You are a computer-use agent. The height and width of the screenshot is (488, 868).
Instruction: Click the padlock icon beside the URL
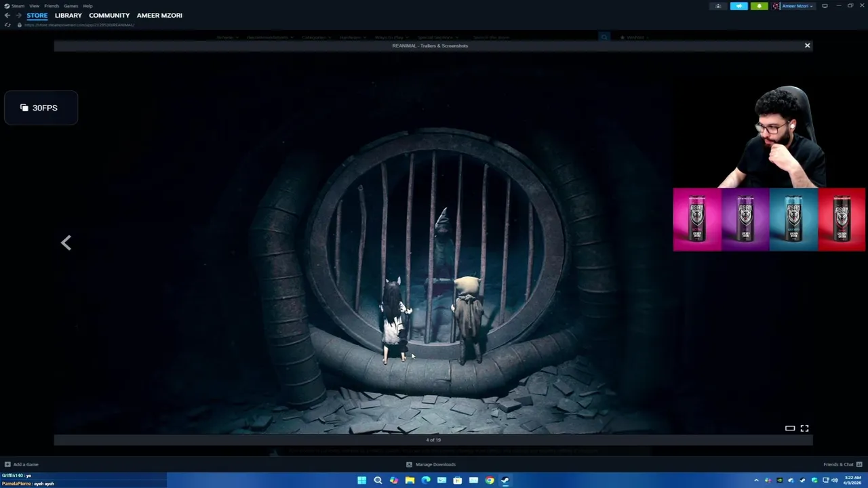tap(19, 25)
